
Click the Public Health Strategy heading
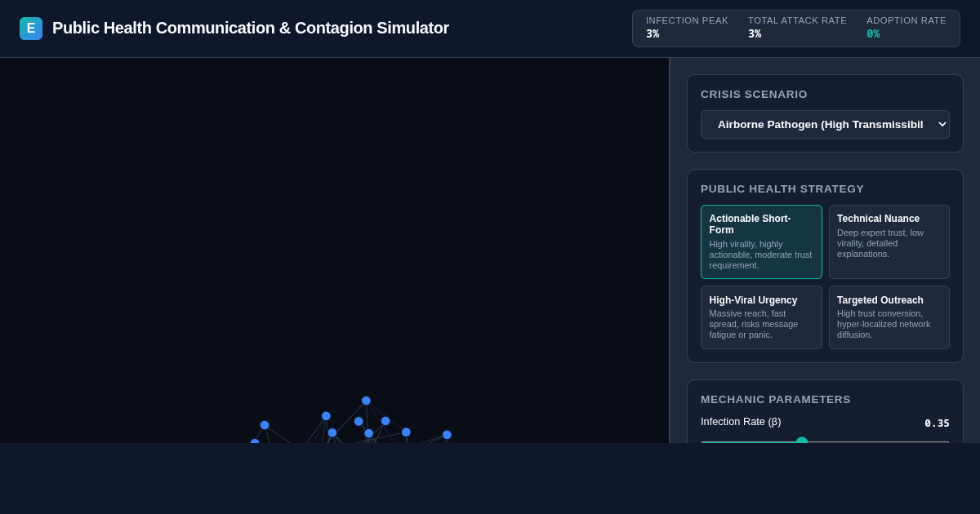[x=782, y=189]
